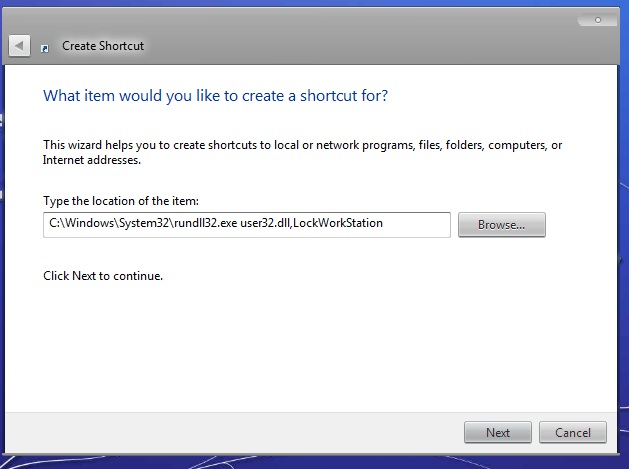Click the 'This wizard helps you' description line
629x469 pixels.
pyautogui.click(x=302, y=145)
